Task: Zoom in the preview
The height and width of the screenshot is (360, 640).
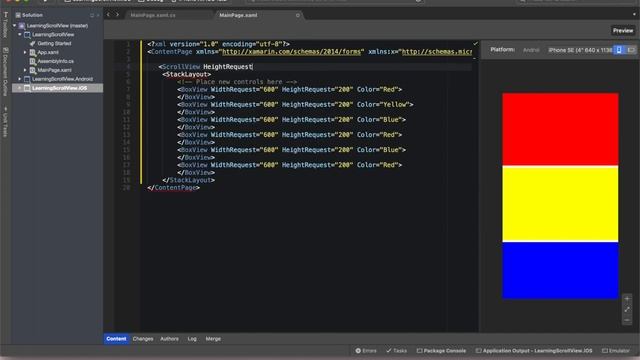Action: coord(627,299)
